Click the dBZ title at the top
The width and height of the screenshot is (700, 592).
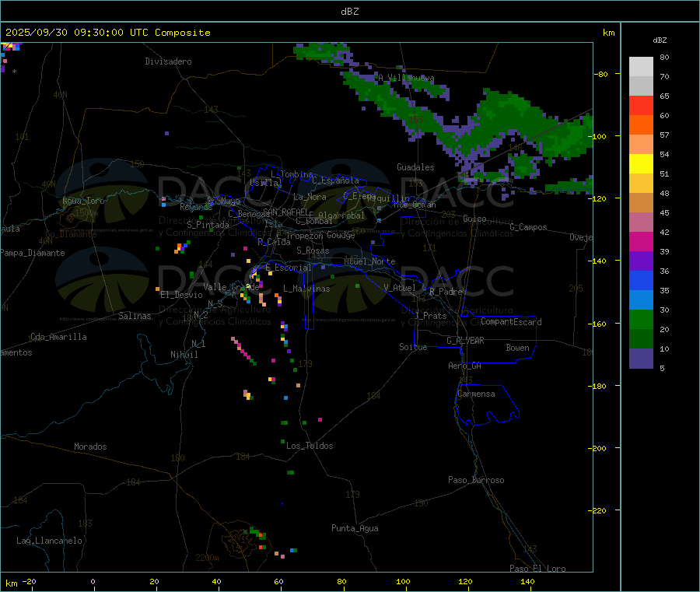[349, 12]
